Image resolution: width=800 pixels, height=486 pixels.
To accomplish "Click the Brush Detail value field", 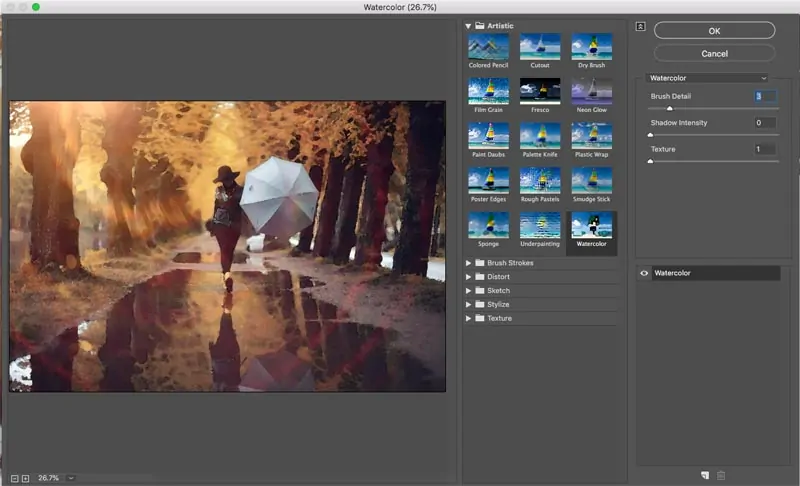I will 765,96.
